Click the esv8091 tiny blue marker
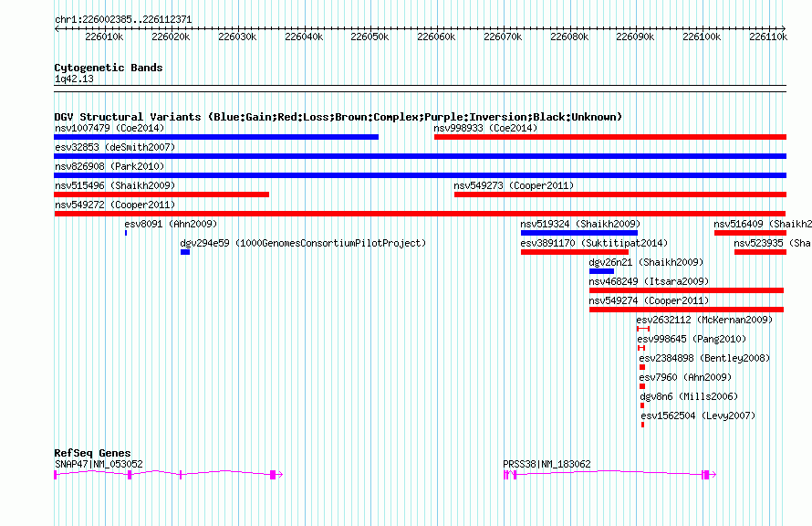812x526 pixels. 126,233
